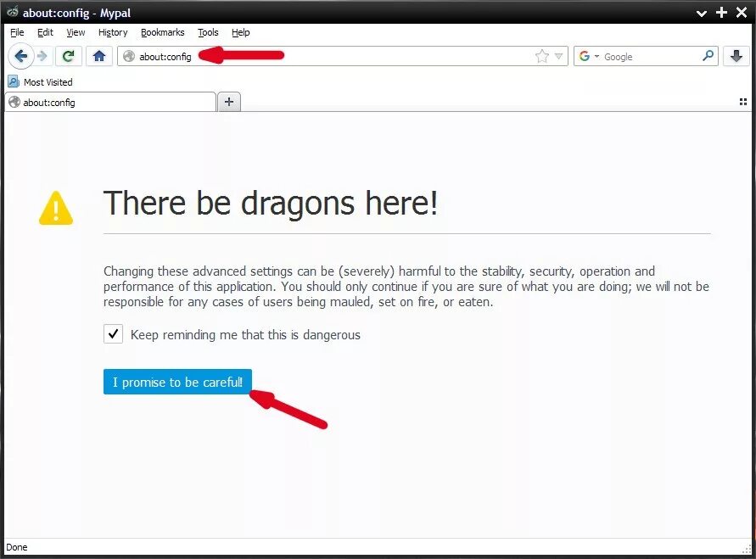The width and height of the screenshot is (756, 559).
Task: Select the about:config tab
Action: coord(110,102)
